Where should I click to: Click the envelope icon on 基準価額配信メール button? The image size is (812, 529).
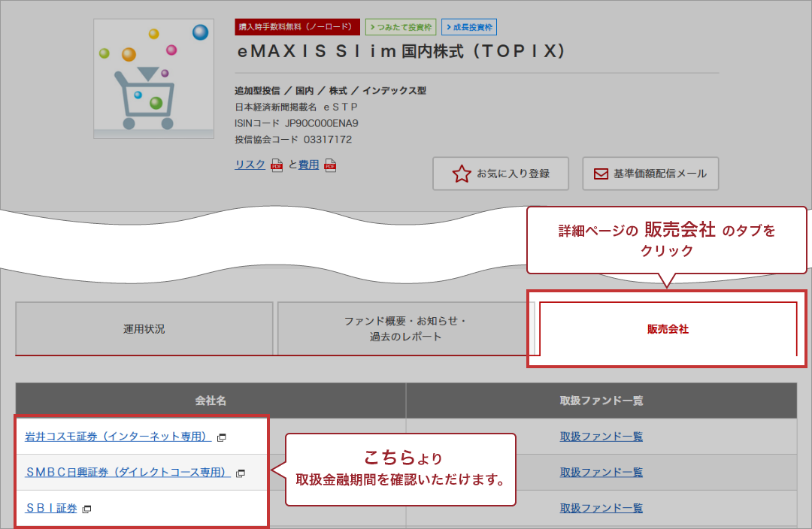pyautogui.click(x=599, y=173)
